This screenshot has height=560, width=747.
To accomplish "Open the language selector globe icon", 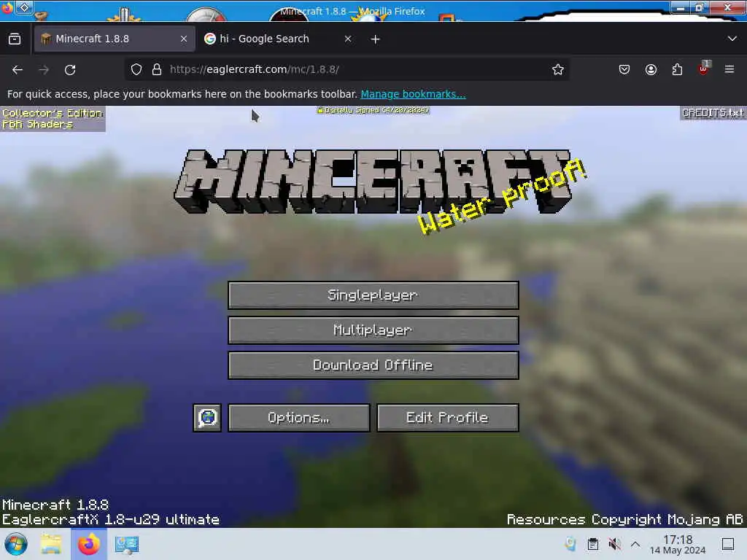I will coord(207,418).
